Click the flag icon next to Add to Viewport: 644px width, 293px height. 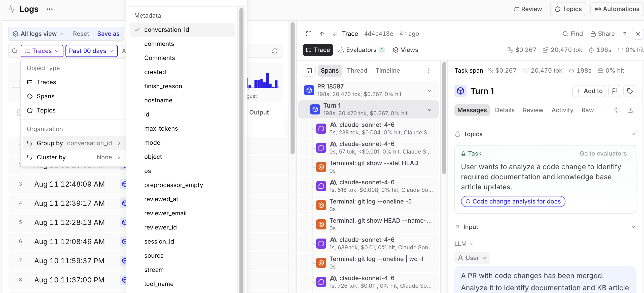pyautogui.click(x=615, y=91)
